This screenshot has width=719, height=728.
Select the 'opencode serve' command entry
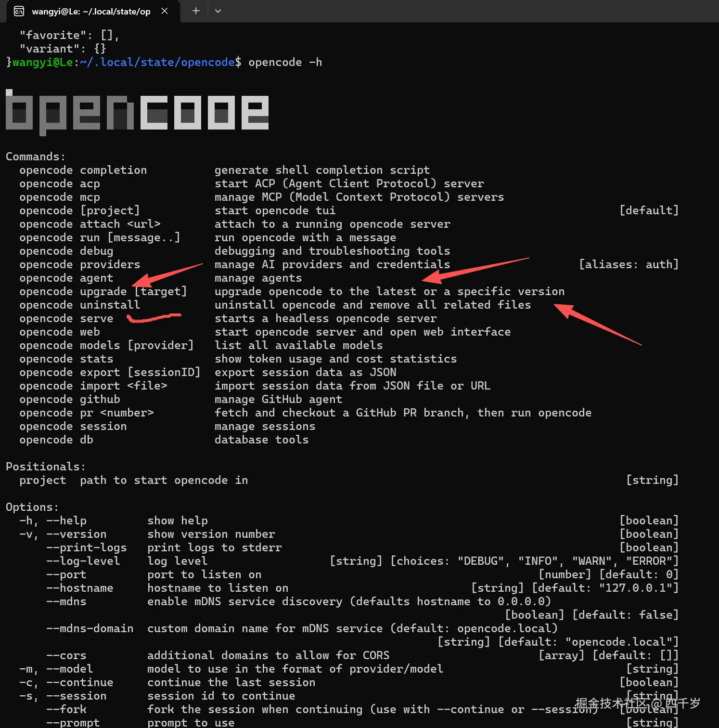click(x=66, y=318)
